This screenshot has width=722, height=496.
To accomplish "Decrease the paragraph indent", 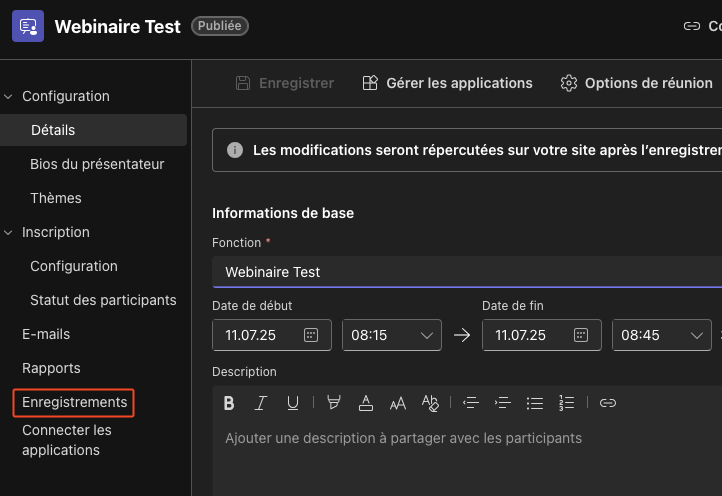I will coord(471,403).
